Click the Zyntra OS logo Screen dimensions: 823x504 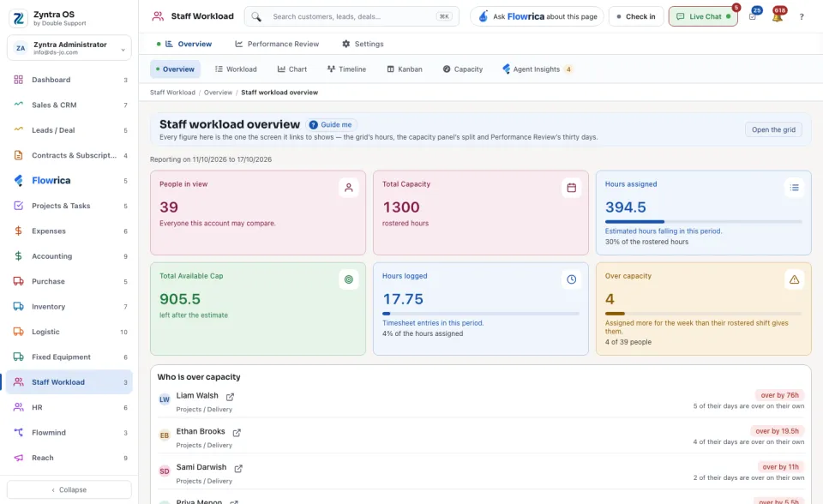click(19, 18)
